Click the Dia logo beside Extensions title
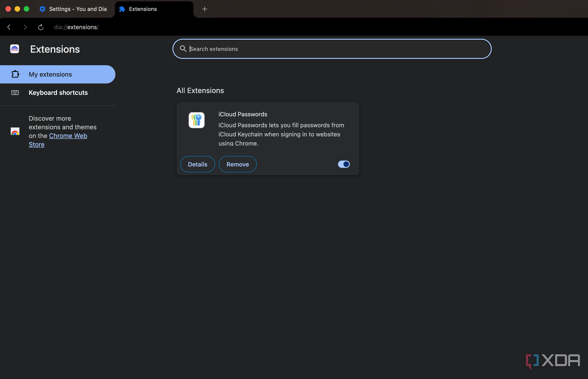Screen dimensions: 588x379 (x=15, y=49)
